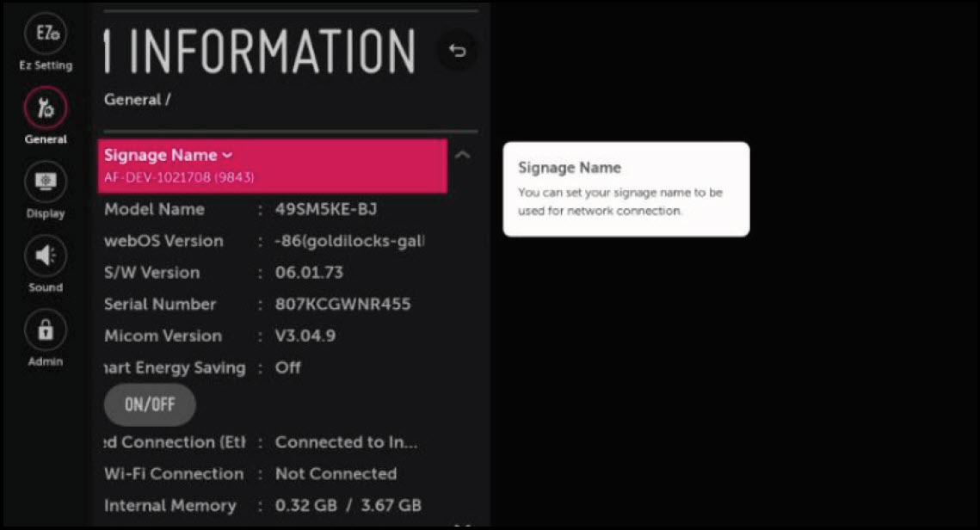The width and height of the screenshot is (980, 530).
Task: Click the up chevron to scroll the list
Action: 463,154
